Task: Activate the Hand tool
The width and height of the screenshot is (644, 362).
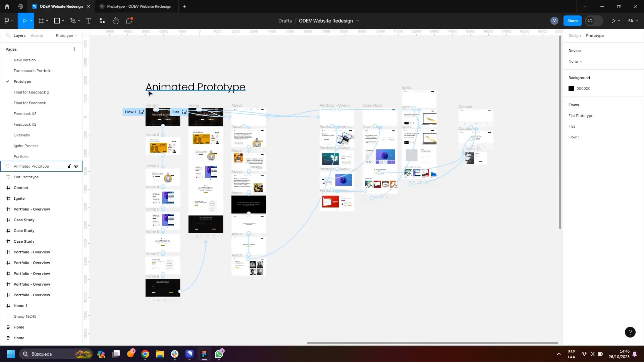Action: 116,20
